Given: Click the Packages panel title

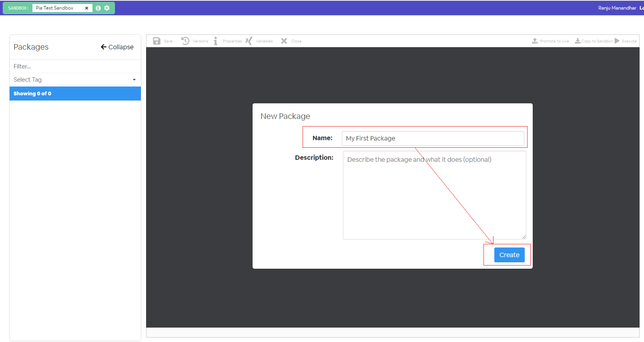Looking at the screenshot, I should pyautogui.click(x=31, y=47).
